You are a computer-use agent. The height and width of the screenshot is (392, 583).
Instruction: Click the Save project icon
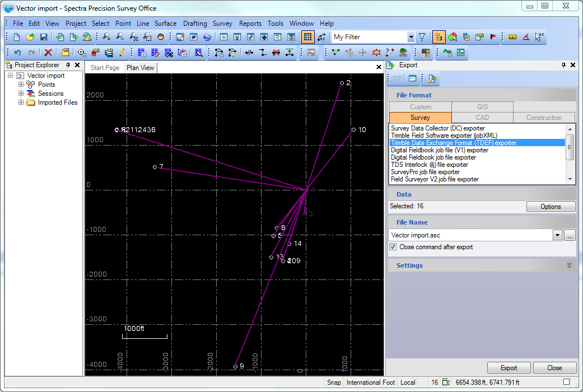point(44,38)
